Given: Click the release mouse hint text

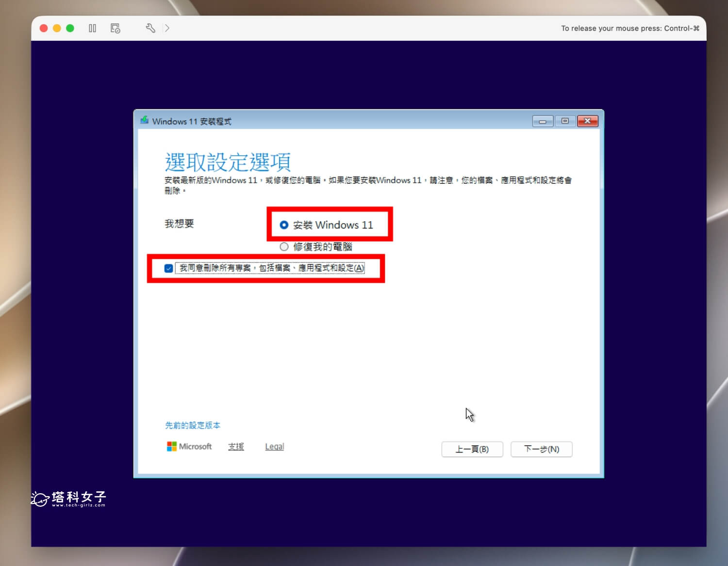Looking at the screenshot, I should pyautogui.click(x=630, y=28).
